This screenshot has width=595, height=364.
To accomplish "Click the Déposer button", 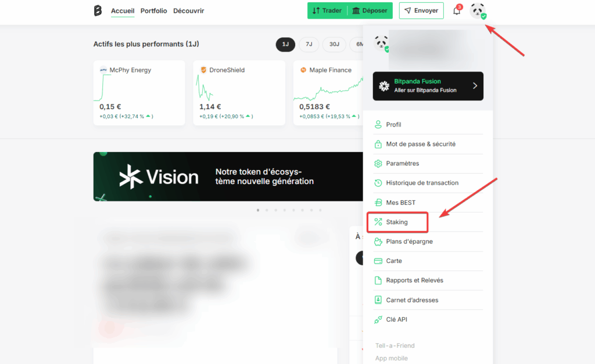I will coord(370,10).
